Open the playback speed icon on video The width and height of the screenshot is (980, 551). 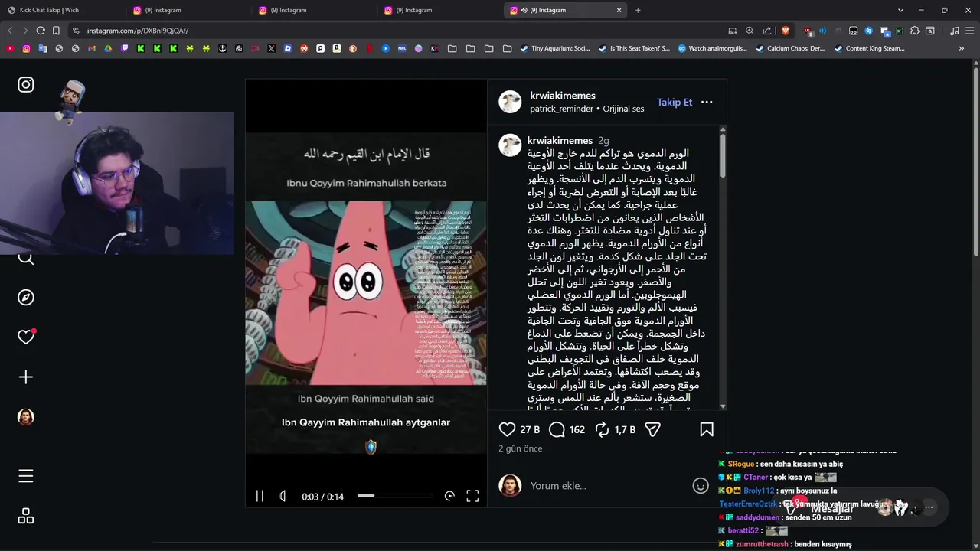(x=449, y=496)
